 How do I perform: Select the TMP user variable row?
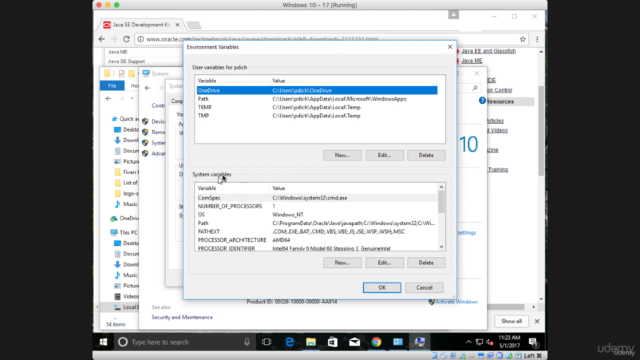tap(317, 116)
